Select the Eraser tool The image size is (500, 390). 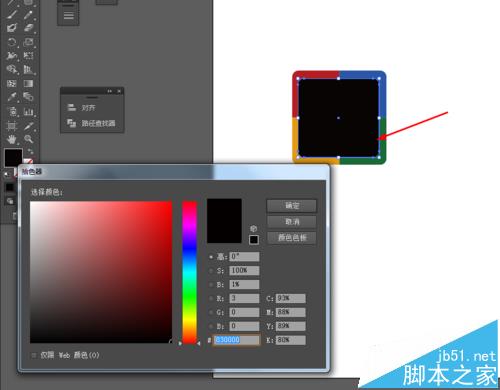tap(28, 28)
